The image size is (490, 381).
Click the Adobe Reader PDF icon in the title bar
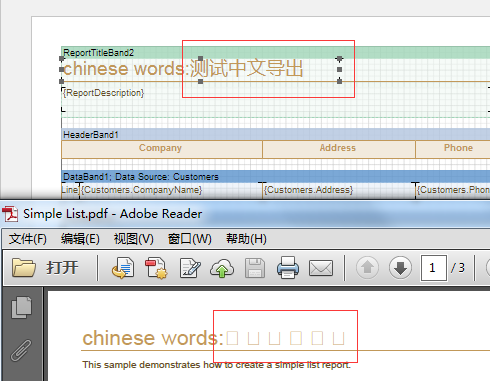(x=10, y=214)
